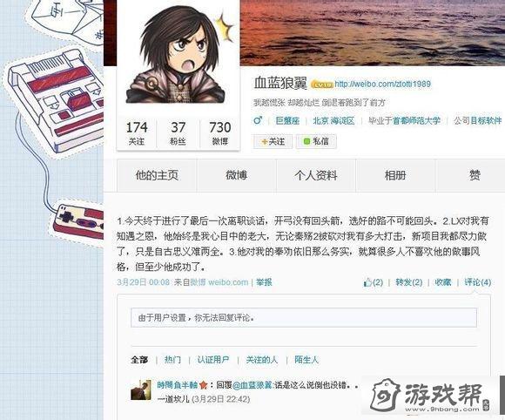
Task: Switch to the 微博 tab
Action: tap(237, 176)
